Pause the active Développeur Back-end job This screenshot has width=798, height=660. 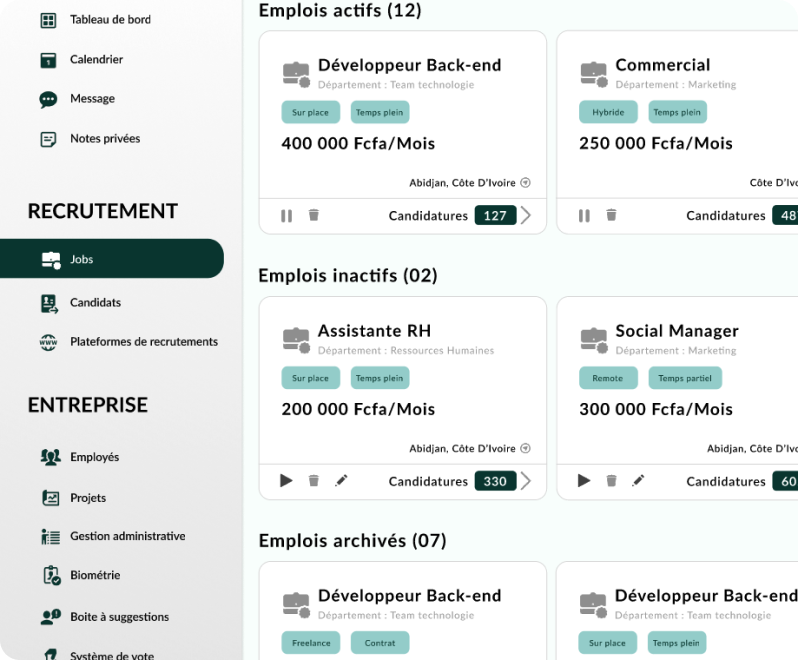pyautogui.click(x=287, y=216)
